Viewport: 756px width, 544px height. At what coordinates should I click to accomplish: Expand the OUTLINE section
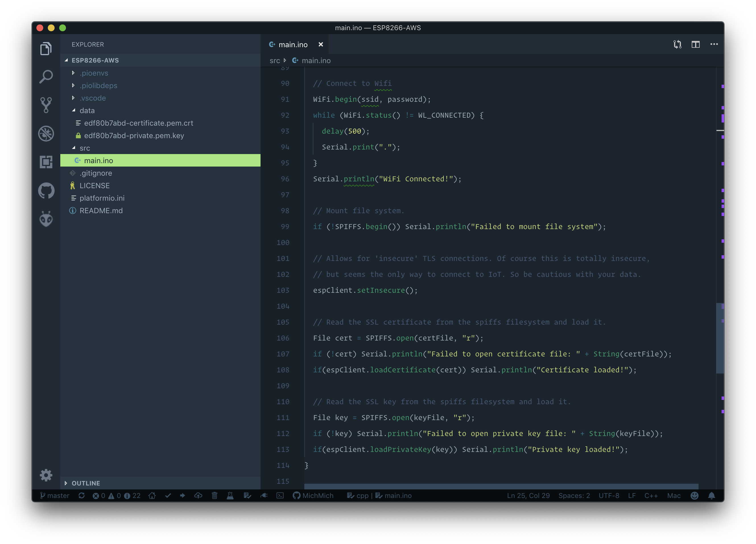(x=86, y=483)
